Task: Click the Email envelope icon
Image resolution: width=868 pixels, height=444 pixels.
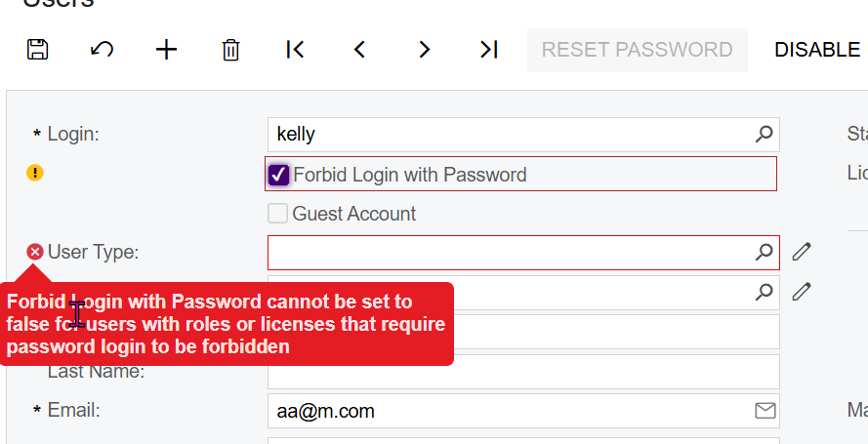Action: (x=765, y=411)
